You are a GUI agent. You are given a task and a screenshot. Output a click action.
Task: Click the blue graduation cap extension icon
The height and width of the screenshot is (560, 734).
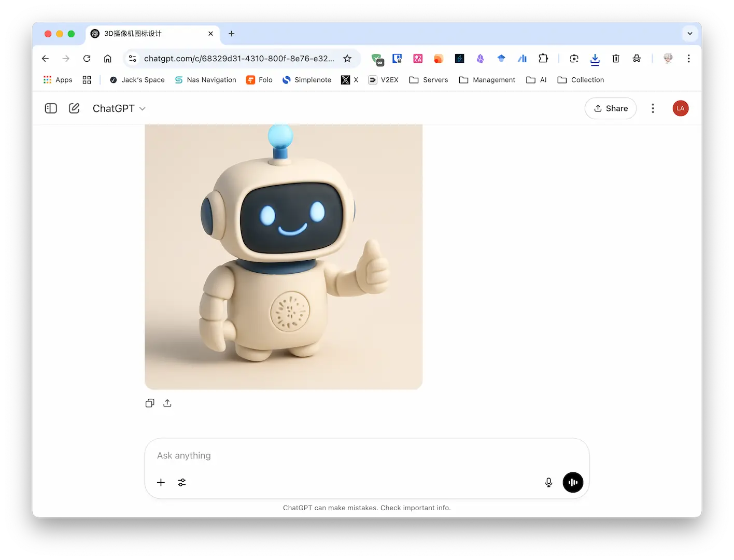[x=501, y=59]
